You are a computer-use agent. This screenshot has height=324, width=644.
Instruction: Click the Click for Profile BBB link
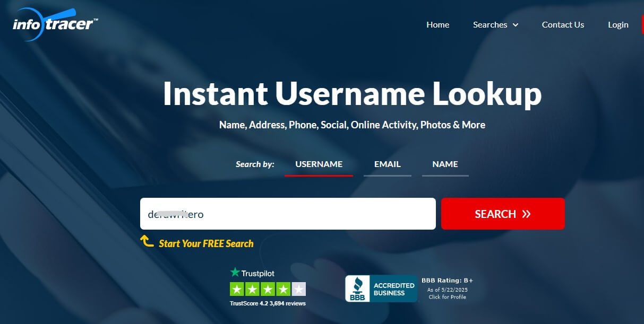(x=447, y=296)
